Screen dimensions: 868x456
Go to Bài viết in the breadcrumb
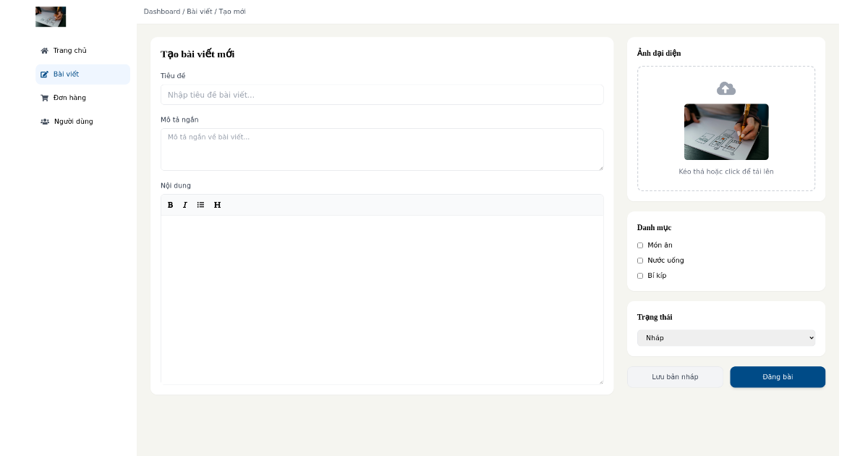pos(200,12)
